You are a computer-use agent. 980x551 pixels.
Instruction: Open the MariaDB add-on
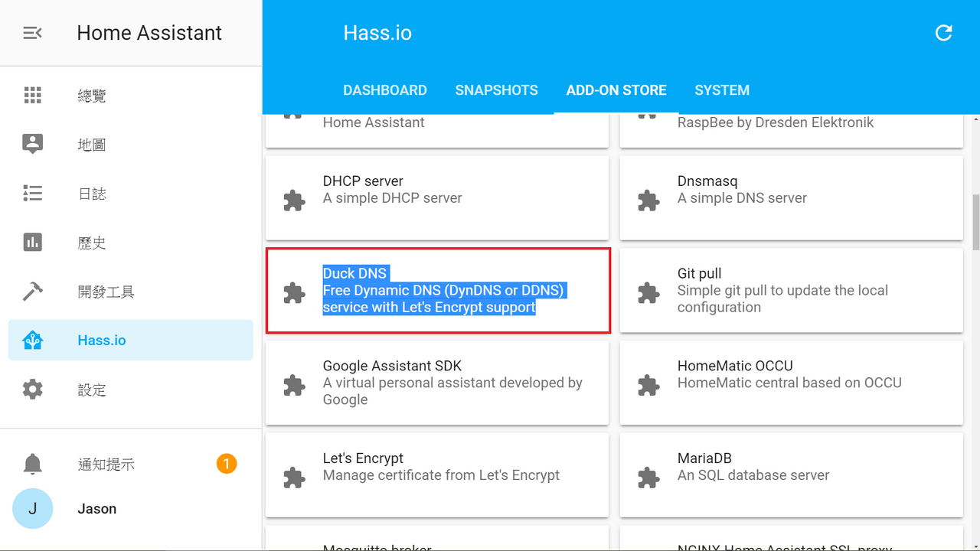point(792,476)
